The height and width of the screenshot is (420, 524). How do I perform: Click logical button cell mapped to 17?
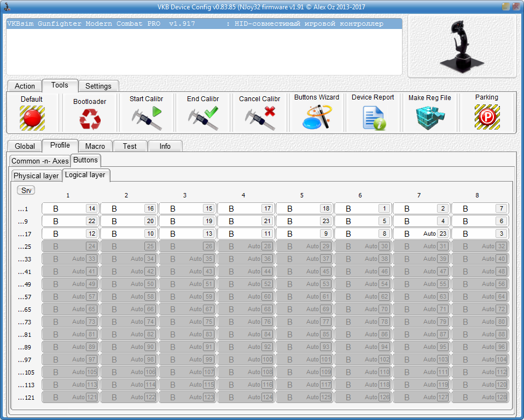click(246, 208)
